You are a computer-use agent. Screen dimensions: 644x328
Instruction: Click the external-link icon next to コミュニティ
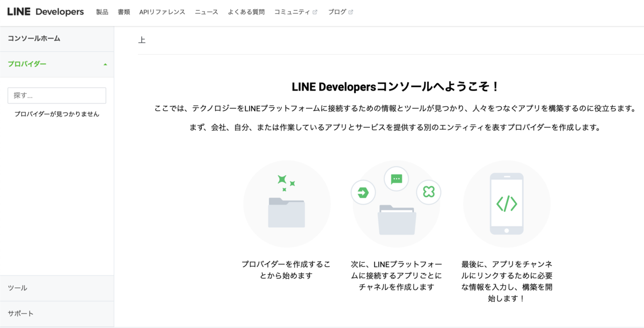pyautogui.click(x=315, y=12)
